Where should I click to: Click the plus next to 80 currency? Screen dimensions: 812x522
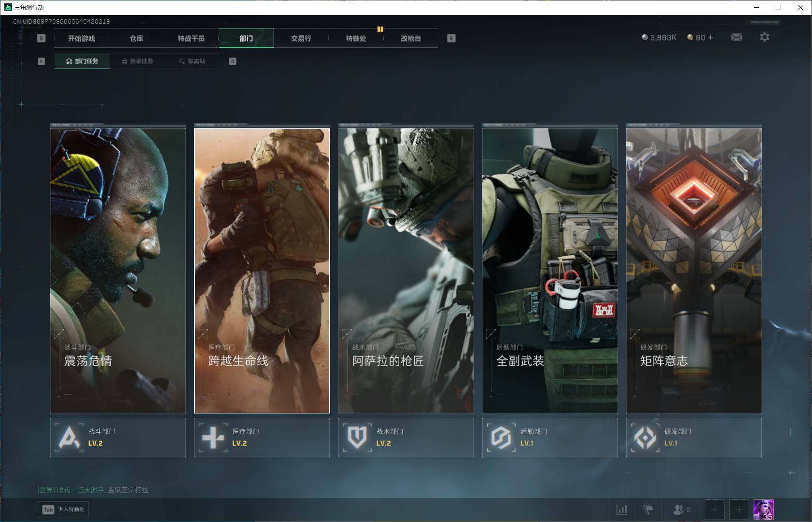(710, 37)
